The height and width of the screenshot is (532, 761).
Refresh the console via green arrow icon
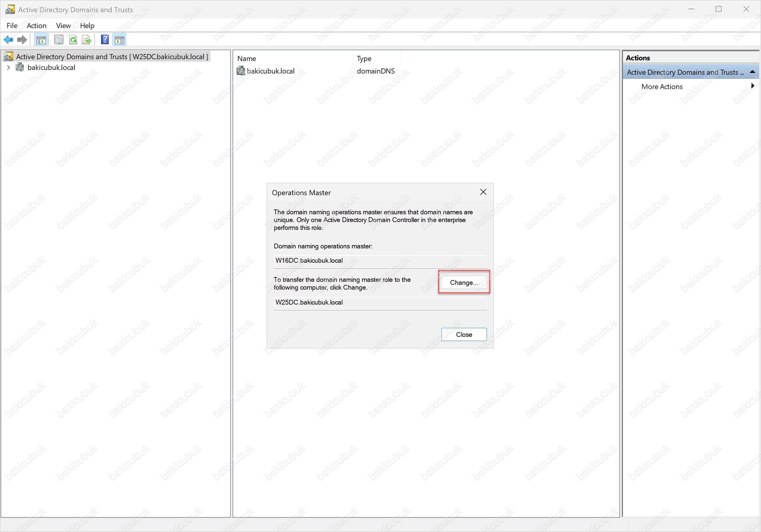click(x=73, y=40)
